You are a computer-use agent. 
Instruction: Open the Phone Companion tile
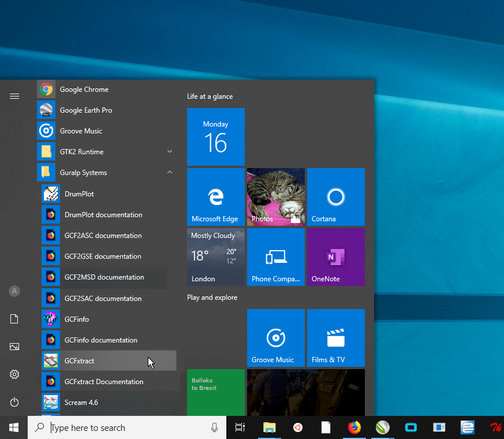tap(276, 257)
